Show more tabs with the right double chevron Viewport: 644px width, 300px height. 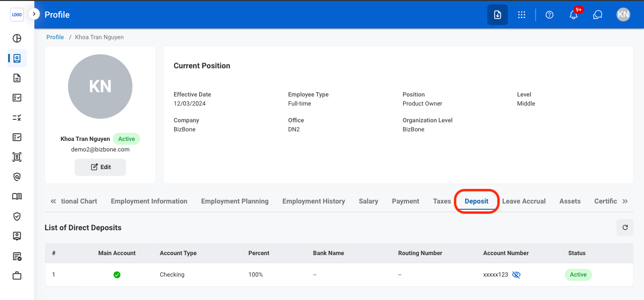[625, 201]
